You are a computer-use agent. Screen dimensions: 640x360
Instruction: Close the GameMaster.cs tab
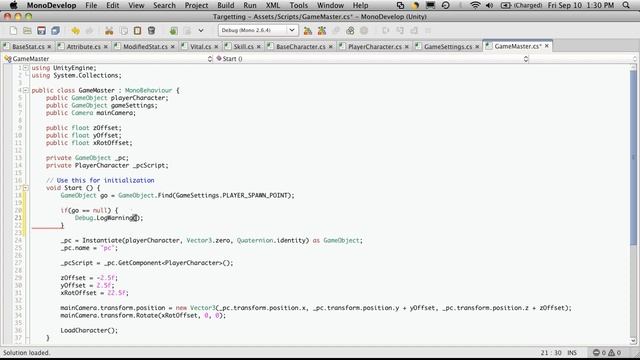point(547,46)
